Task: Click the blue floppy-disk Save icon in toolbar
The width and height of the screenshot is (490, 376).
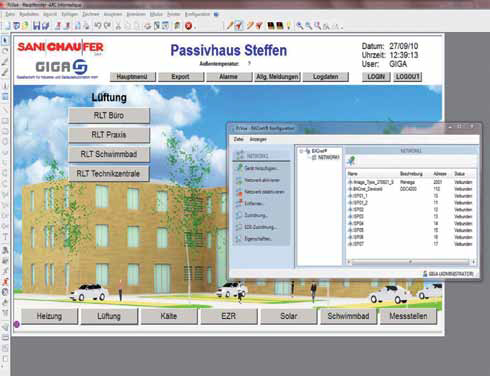Action: (x=37, y=26)
